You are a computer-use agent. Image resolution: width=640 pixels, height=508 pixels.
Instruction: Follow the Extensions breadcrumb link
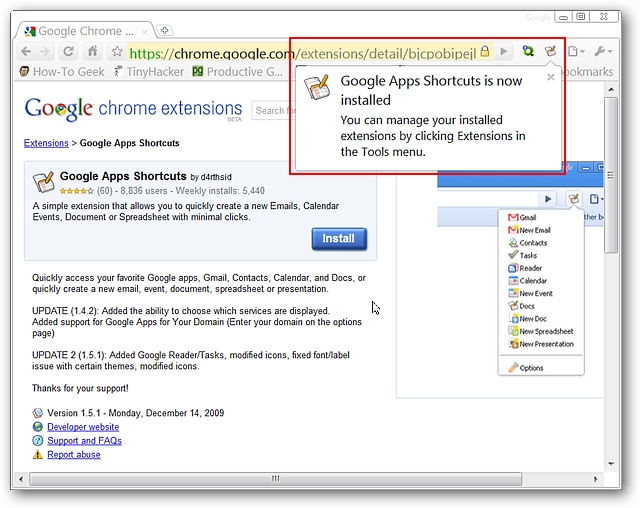click(x=46, y=143)
